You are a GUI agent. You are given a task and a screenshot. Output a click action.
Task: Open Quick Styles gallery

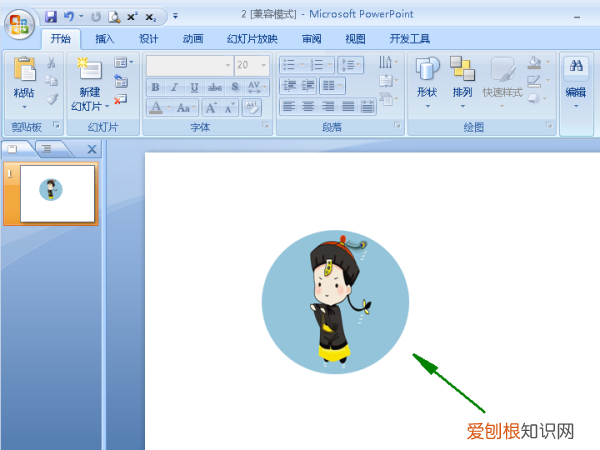[x=502, y=83]
